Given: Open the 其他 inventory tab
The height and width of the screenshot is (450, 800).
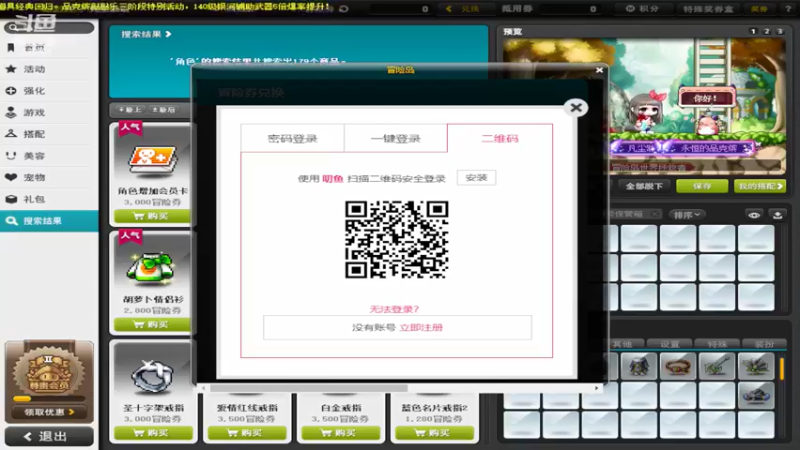Looking at the screenshot, I should point(622,344).
